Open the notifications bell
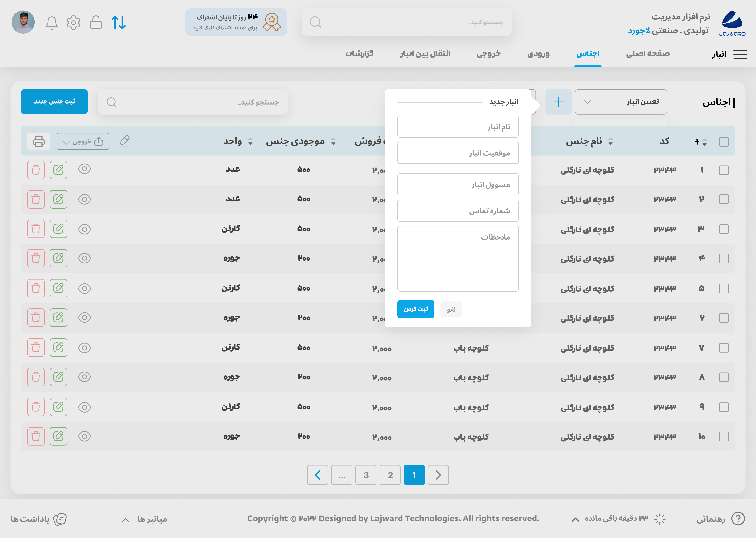The height and width of the screenshot is (538, 756). (x=52, y=23)
